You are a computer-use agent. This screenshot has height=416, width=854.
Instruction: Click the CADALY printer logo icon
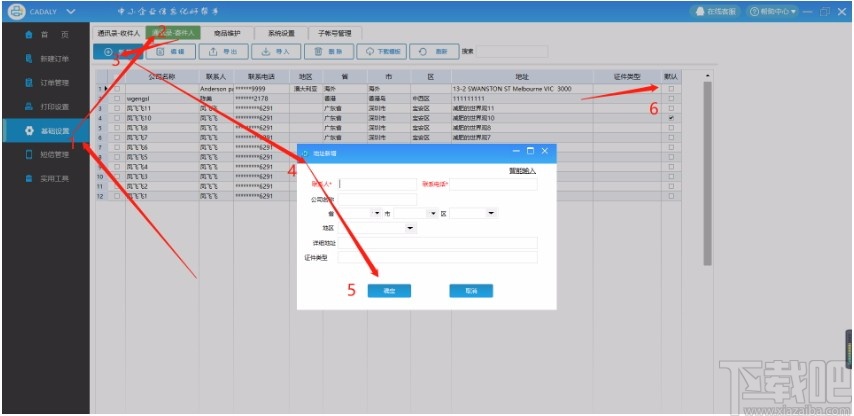tap(17, 11)
